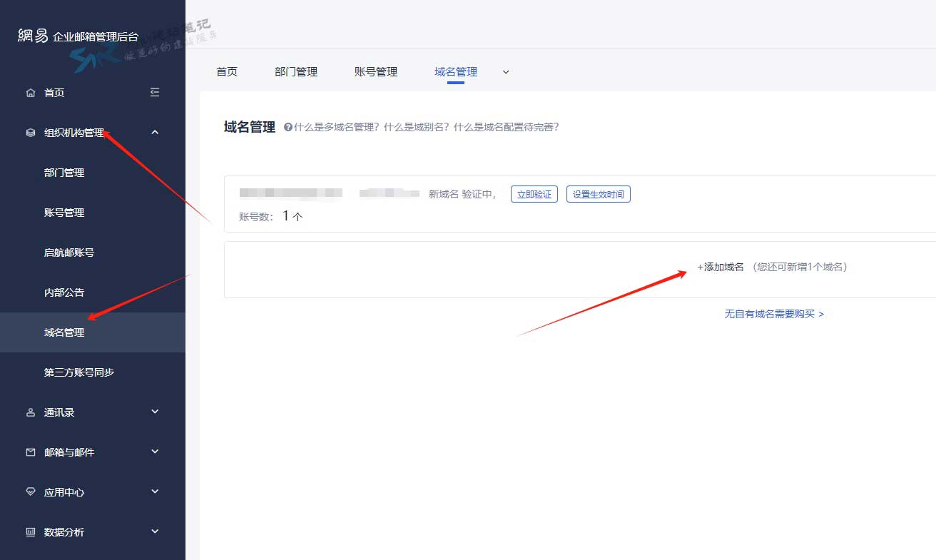Screen dimensions: 936x560
Task: Click the 域名管理 page heading
Action: [250, 127]
